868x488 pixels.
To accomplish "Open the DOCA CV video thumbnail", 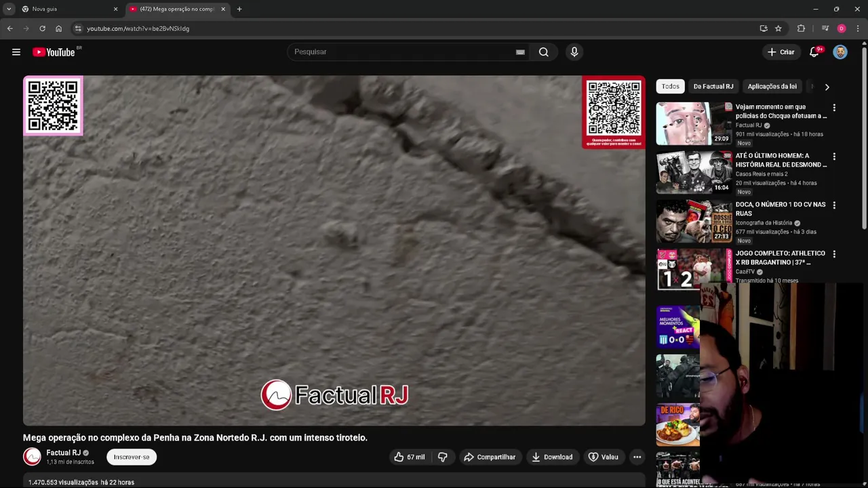I will point(694,221).
